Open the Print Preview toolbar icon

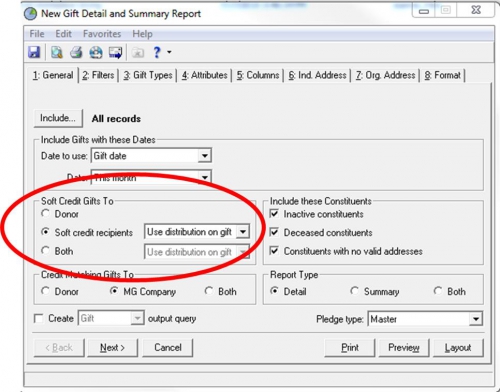click(x=57, y=52)
